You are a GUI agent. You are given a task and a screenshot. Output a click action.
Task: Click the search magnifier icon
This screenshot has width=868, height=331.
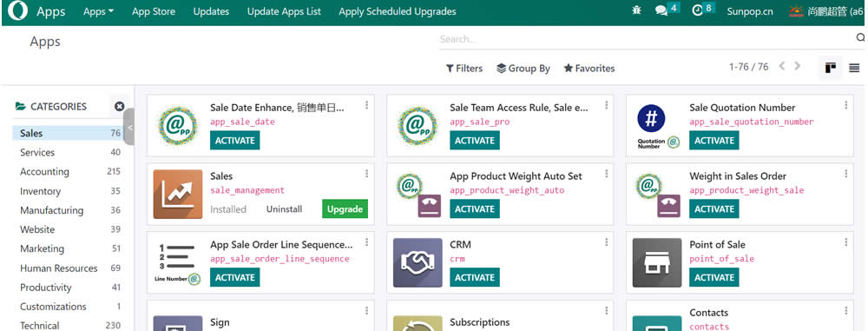861,37
